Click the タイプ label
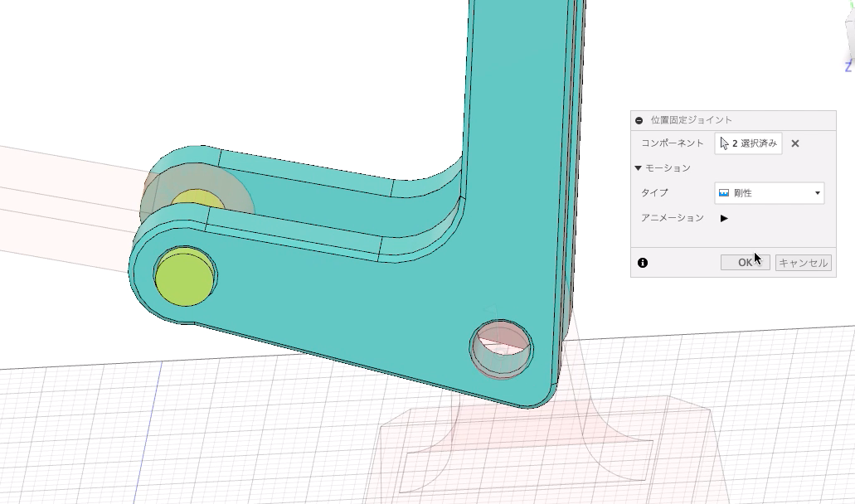 [x=654, y=193]
